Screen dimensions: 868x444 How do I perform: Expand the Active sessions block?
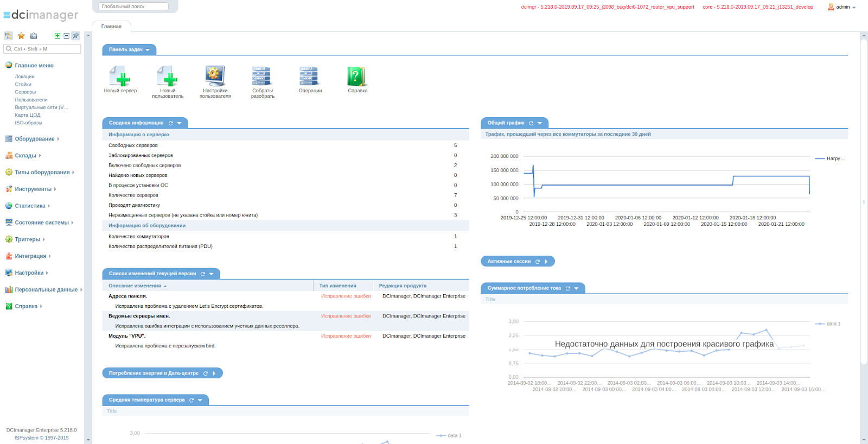coord(546,262)
